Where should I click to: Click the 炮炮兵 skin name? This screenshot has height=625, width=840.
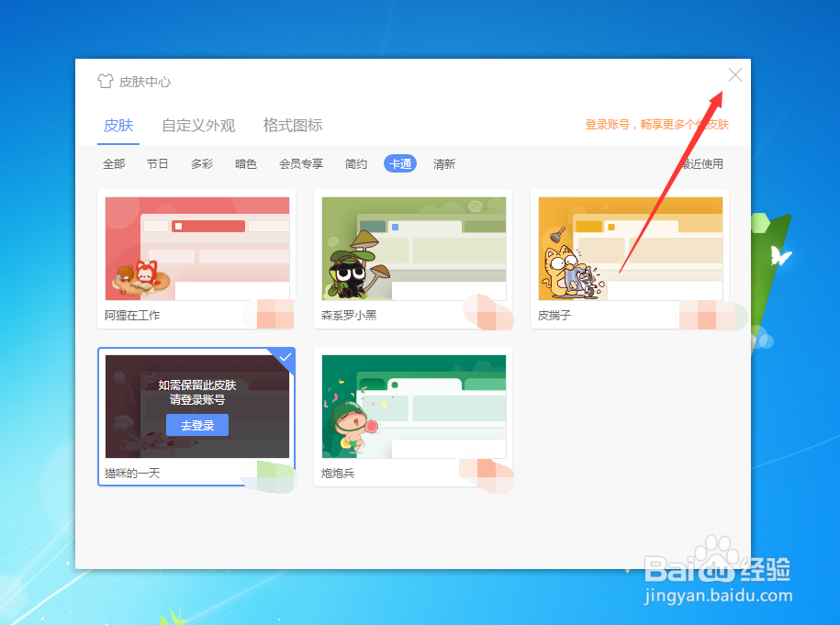338,474
